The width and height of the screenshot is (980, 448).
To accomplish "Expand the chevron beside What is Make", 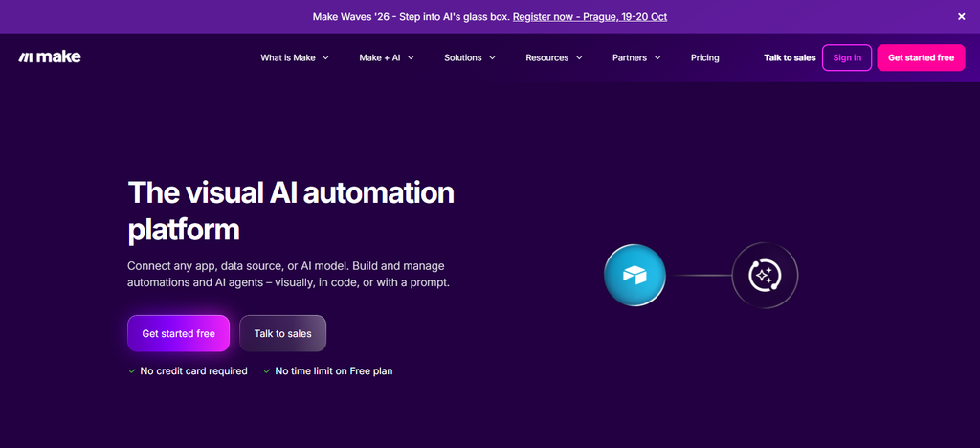I will coord(325,57).
